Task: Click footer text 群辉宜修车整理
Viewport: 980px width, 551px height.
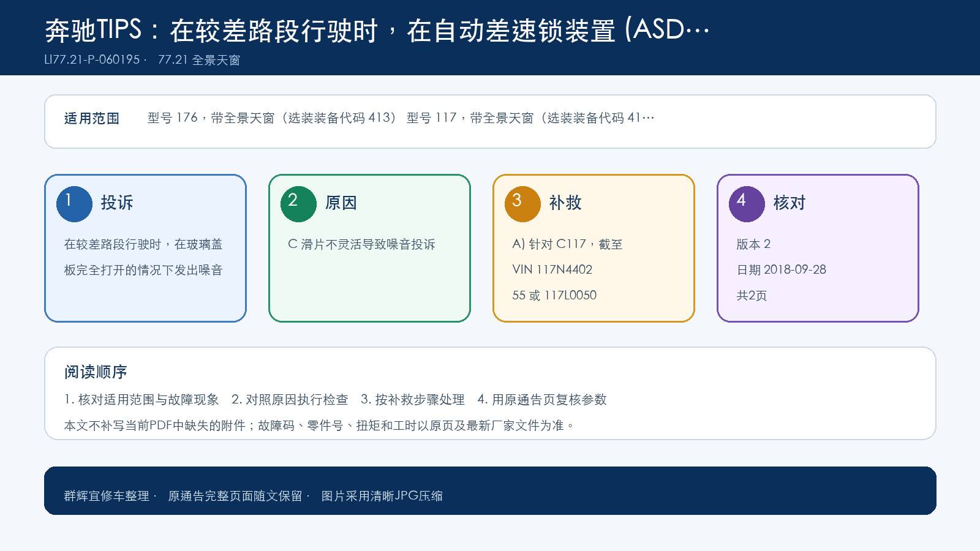Action: click(107, 496)
